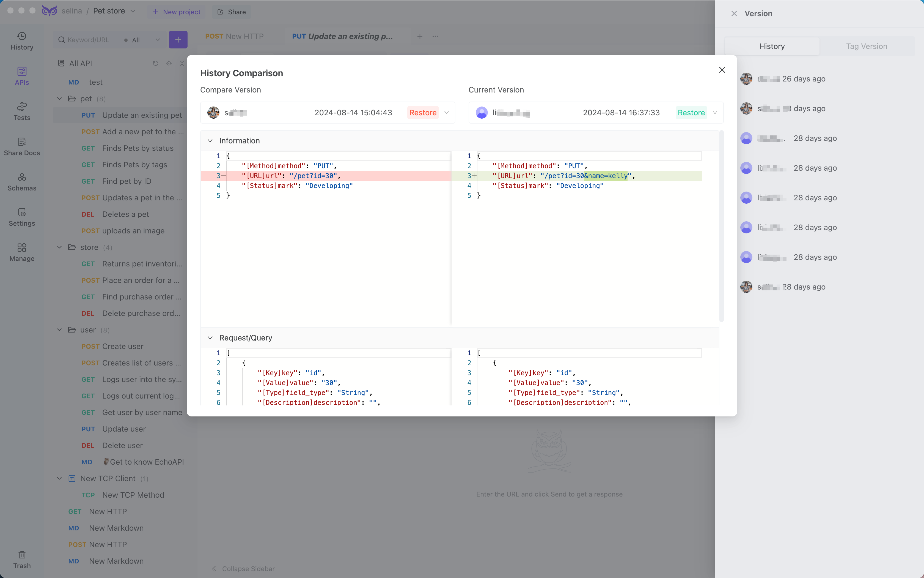This screenshot has height=578, width=924.
Task: Open the Share Docs sidebar section
Action: (x=22, y=147)
